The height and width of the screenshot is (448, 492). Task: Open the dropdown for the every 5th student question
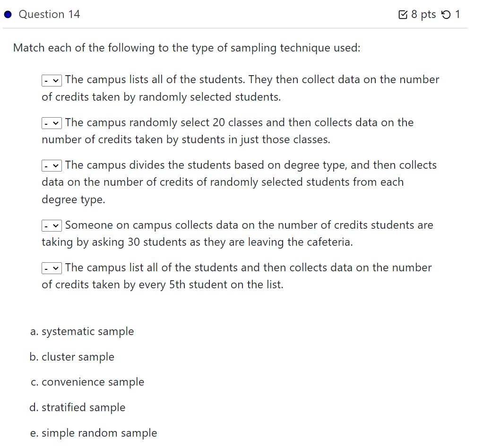51,268
